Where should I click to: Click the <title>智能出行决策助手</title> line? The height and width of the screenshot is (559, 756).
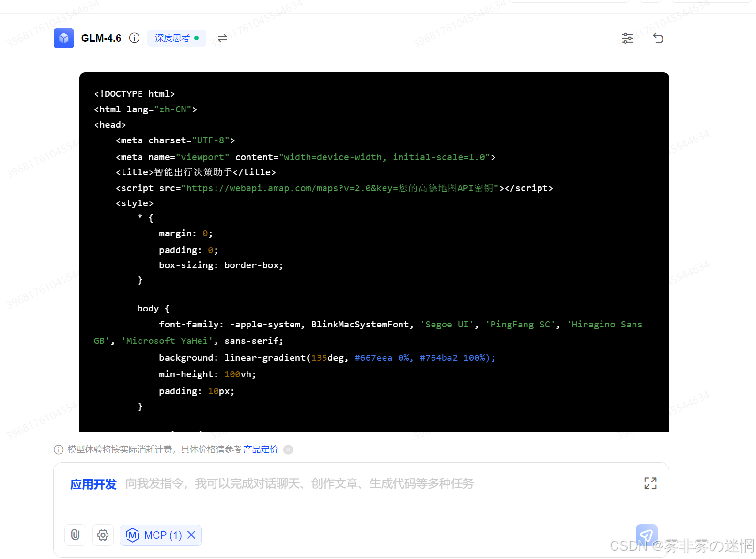tap(196, 172)
